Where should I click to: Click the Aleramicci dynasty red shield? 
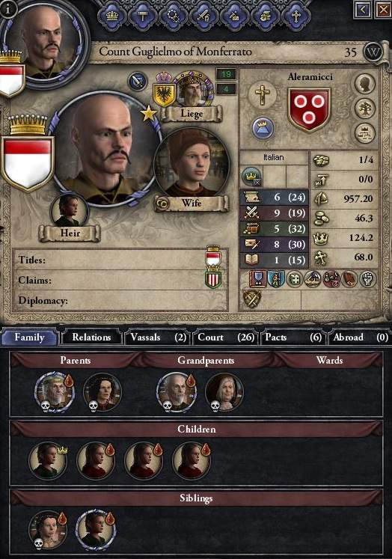(x=309, y=109)
